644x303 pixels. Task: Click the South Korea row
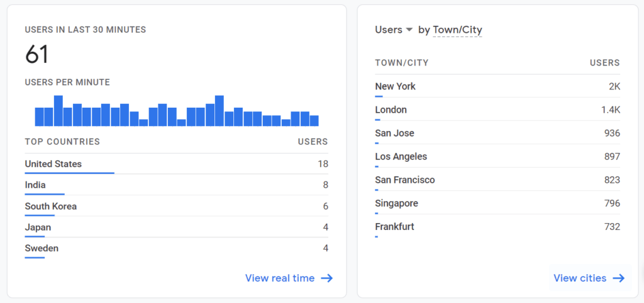(x=176, y=207)
